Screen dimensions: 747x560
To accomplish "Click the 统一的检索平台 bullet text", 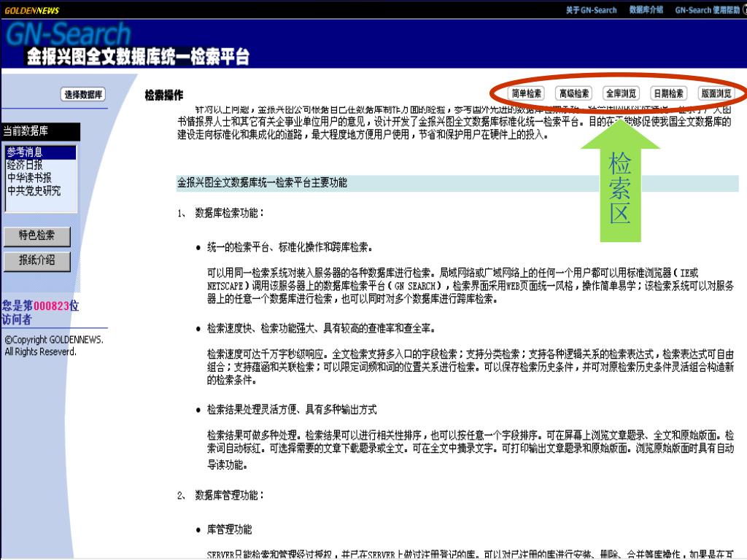I will click(x=290, y=247).
